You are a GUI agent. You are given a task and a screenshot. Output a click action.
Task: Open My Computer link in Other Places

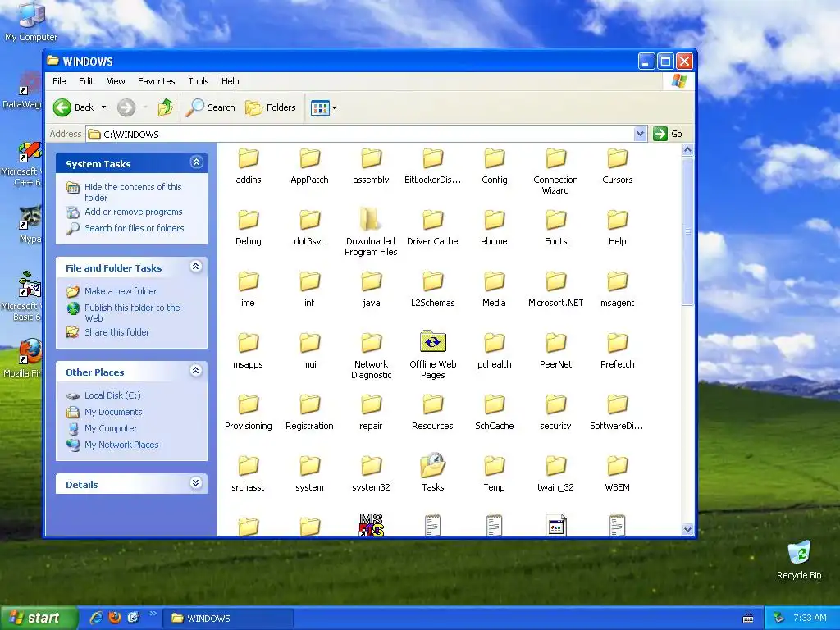111,428
